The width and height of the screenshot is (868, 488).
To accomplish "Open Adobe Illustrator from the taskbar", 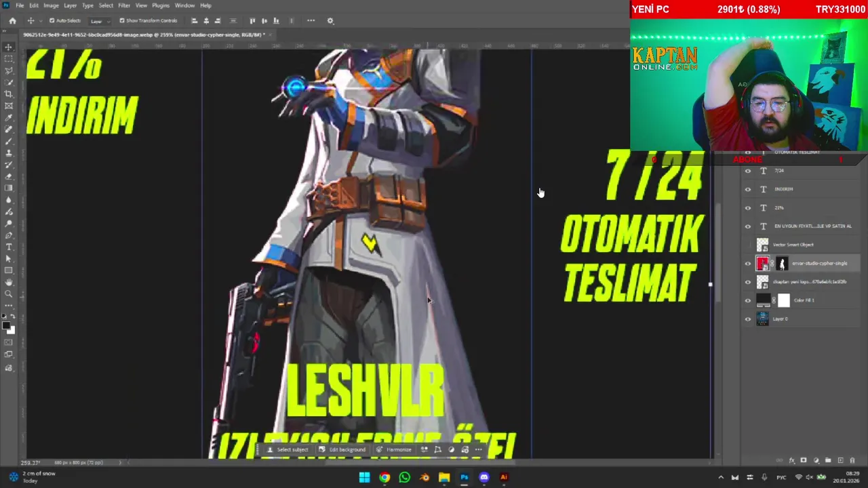I will [x=504, y=477].
